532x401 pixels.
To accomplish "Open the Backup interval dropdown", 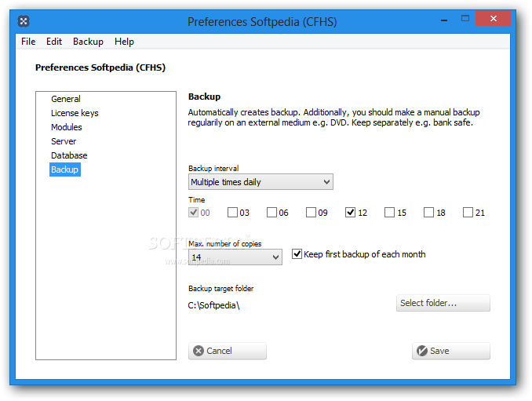I will [261, 182].
